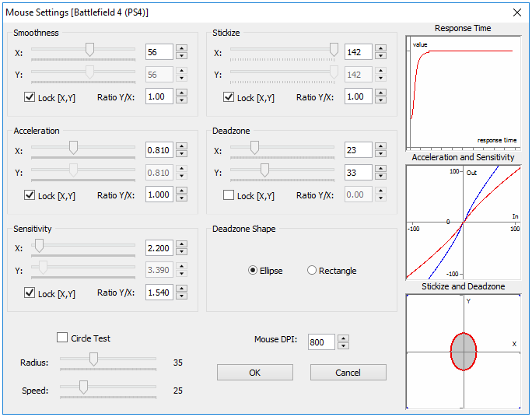
Task: Decrease Deadzone Y value with down arrow
Action: click(381, 176)
